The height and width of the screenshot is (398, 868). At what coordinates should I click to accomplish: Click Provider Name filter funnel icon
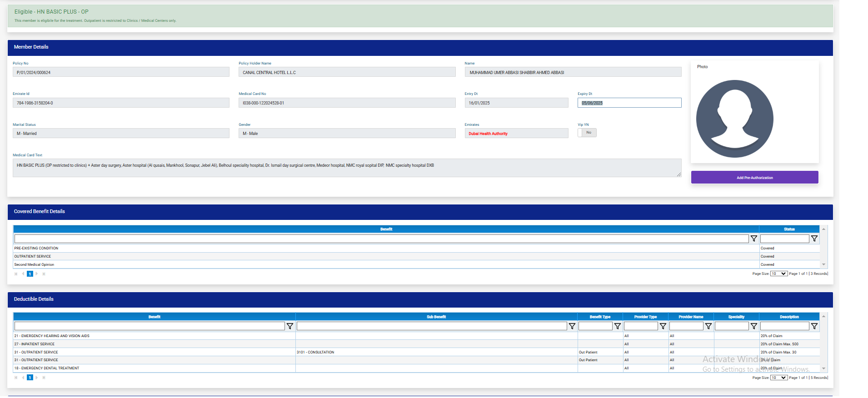708,326
